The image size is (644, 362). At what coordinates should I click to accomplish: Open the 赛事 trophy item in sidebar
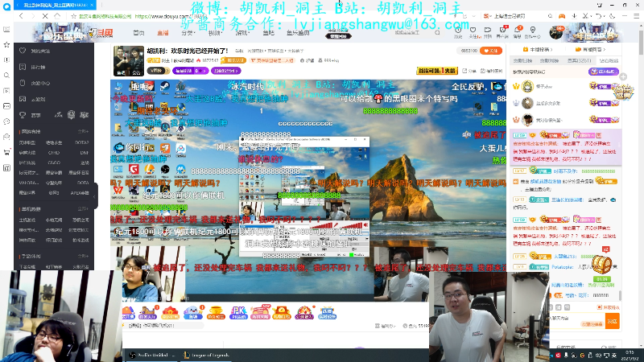pos(30,115)
